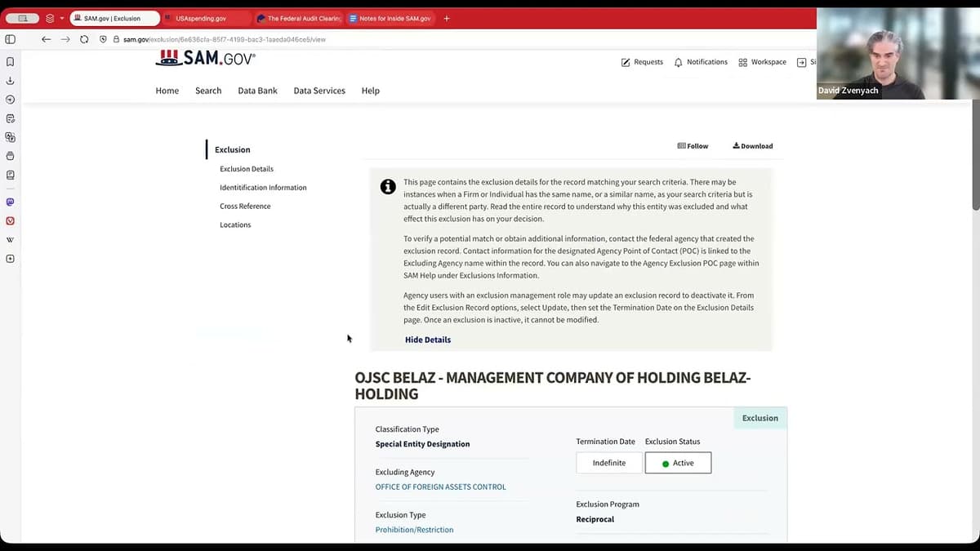Switch to the SAM.gov | Exclusion tab
The width and height of the screenshot is (980, 551).
[114, 18]
